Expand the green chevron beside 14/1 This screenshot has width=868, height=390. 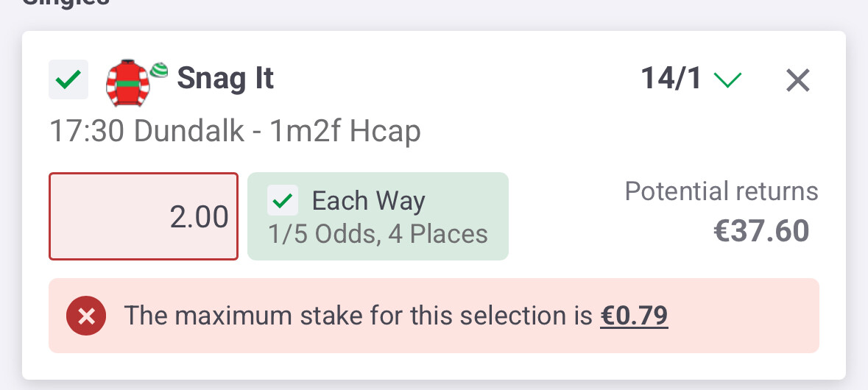(728, 79)
